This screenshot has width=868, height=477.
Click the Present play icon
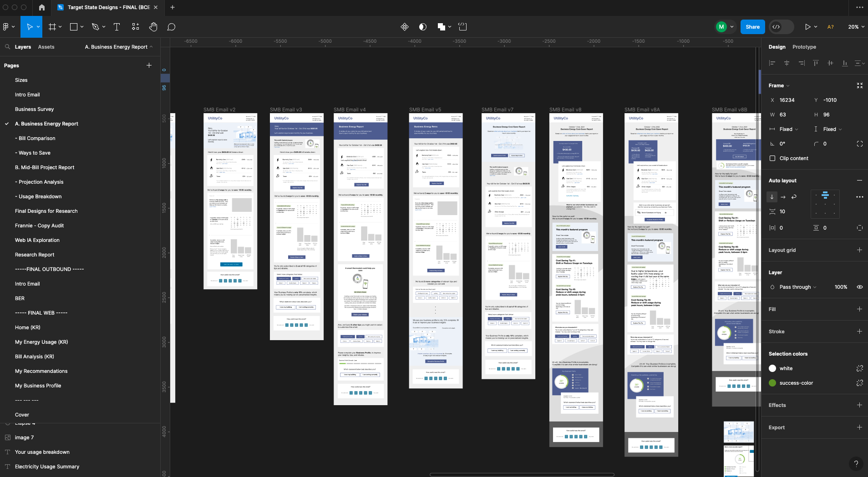tap(807, 27)
